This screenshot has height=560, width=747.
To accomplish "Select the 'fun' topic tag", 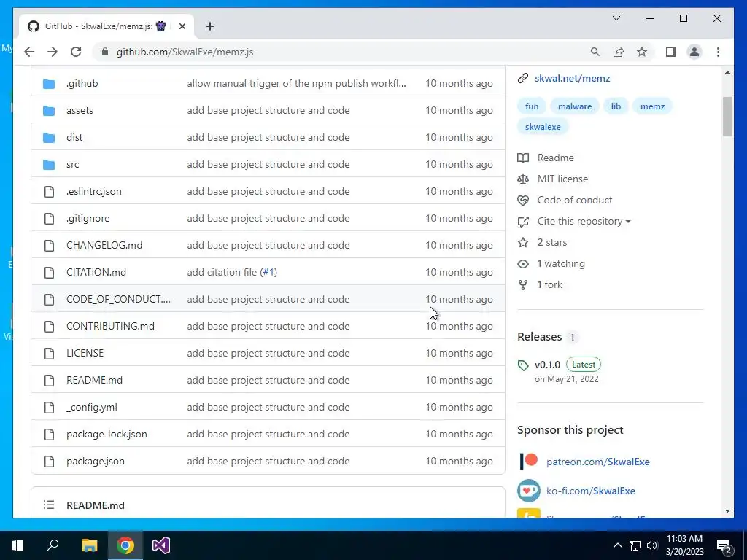I will coord(532,106).
